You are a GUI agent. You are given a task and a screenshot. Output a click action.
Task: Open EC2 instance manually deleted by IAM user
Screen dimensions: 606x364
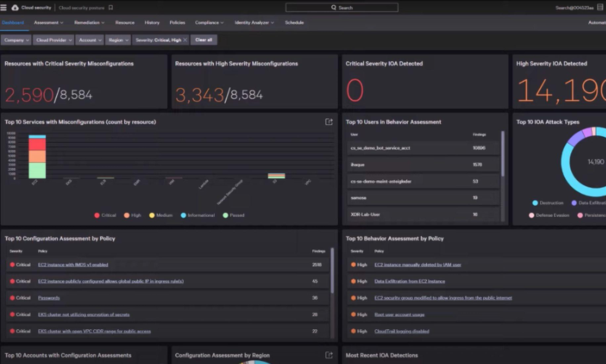coord(418,265)
